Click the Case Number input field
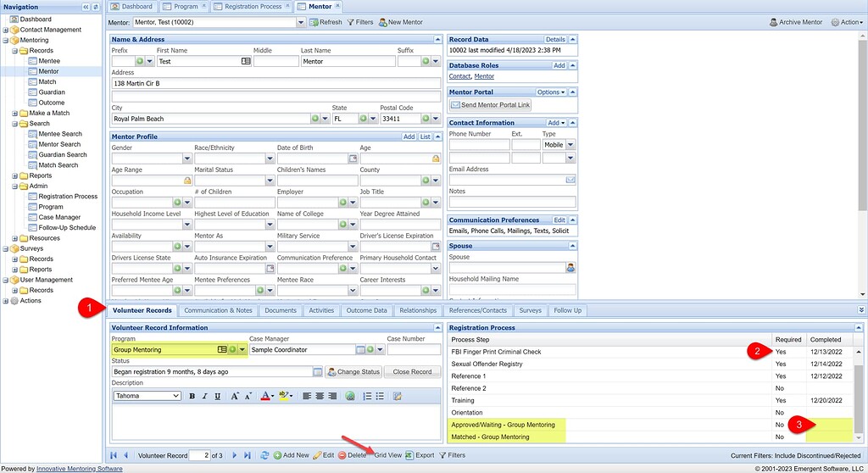 tap(414, 349)
